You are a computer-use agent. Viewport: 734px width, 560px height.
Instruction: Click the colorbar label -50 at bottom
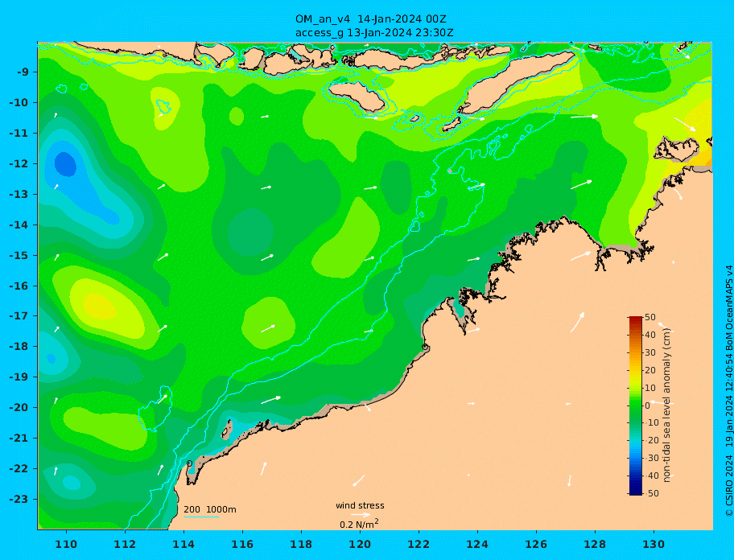pos(651,493)
